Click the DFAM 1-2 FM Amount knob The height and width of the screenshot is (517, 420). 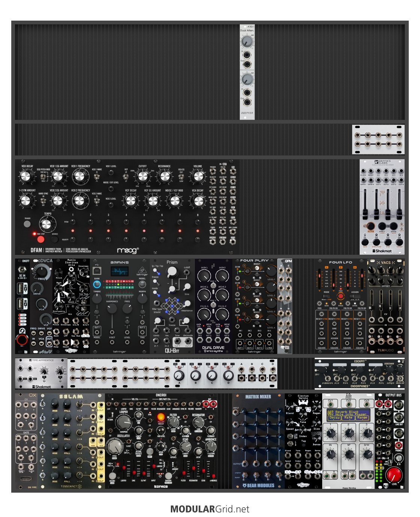pos(25,201)
